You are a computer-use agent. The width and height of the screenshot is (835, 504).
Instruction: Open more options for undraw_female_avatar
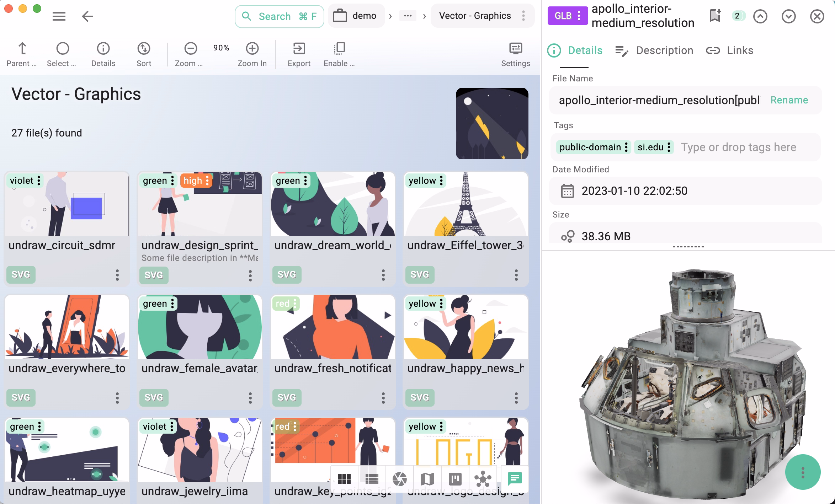250,398
